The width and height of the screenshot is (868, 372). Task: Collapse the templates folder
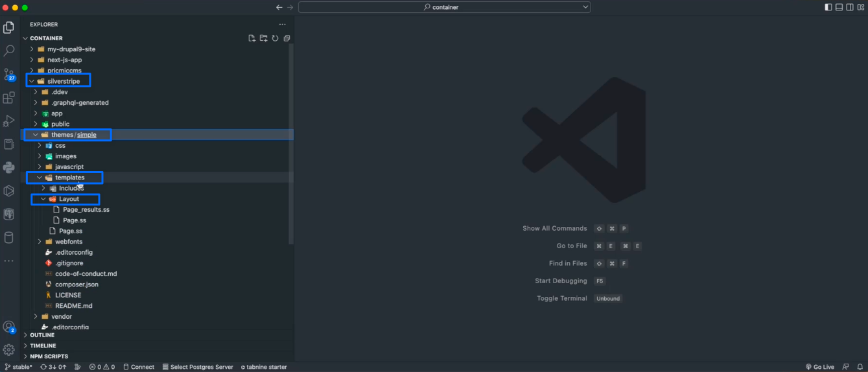40,178
